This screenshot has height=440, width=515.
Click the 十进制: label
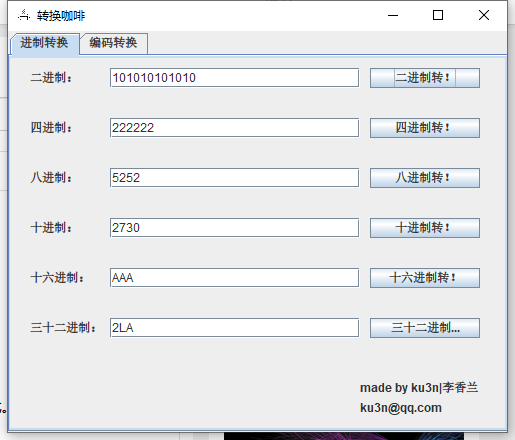[x=51, y=228]
